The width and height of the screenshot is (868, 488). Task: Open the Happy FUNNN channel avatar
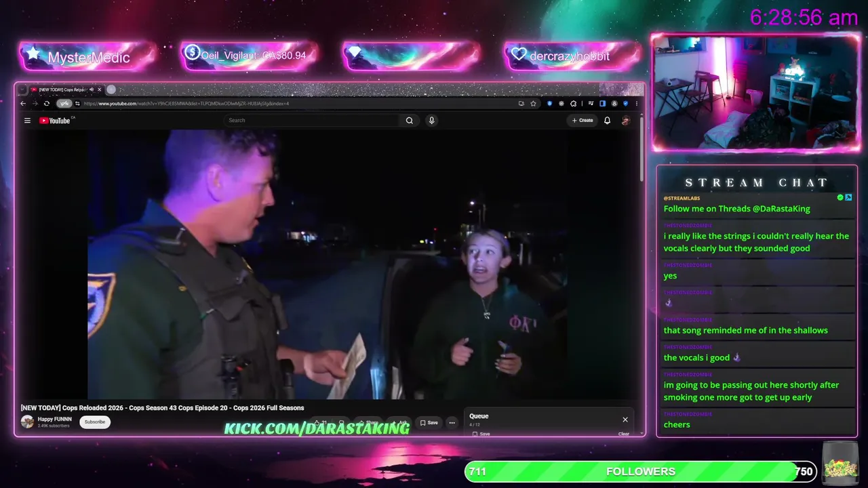27,422
